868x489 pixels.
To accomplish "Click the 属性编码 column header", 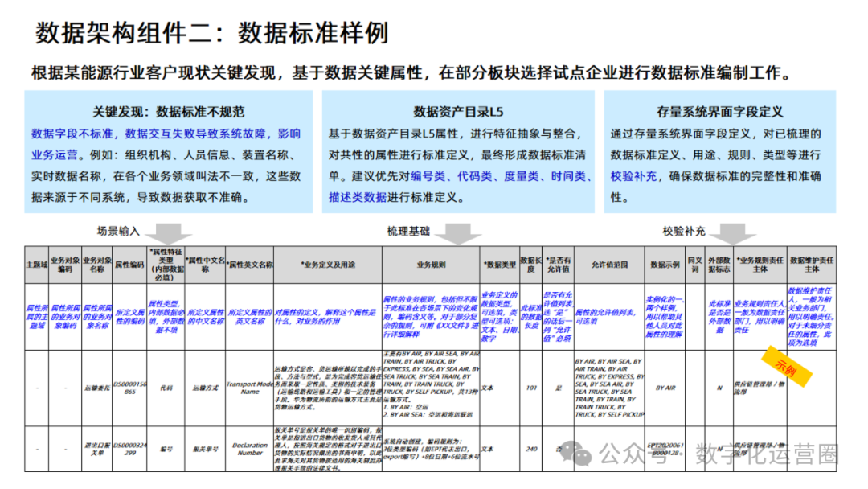I will 129,265.
